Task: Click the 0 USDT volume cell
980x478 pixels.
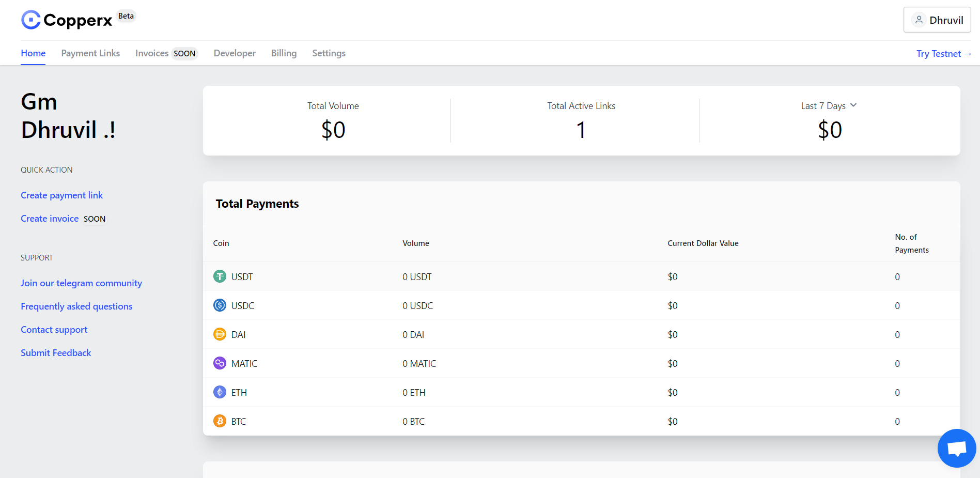Action: tap(417, 277)
